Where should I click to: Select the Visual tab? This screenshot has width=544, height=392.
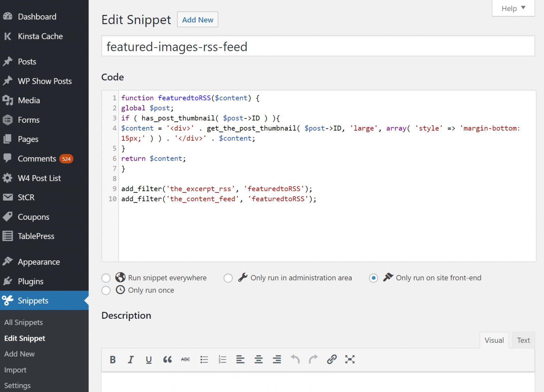point(494,340)
